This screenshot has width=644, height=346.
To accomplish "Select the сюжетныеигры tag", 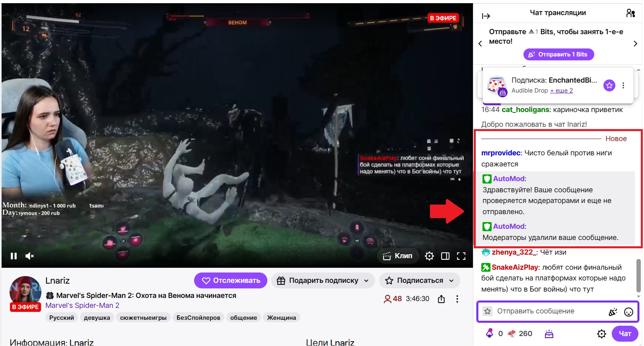I will 143,317.
